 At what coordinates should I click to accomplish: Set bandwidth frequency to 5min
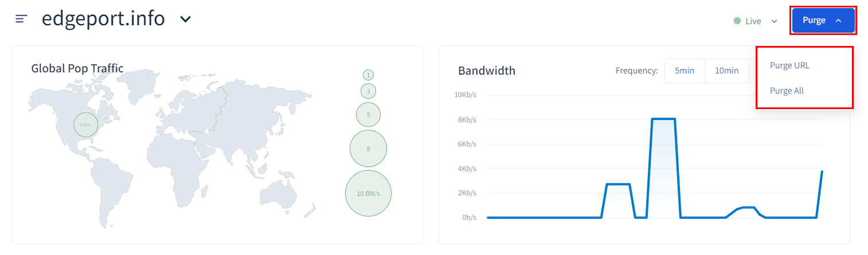coord(685,71)
